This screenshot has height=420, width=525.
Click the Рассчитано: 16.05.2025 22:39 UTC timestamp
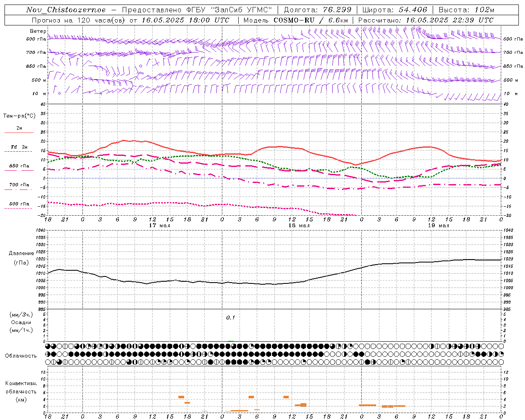coord(426,20)
